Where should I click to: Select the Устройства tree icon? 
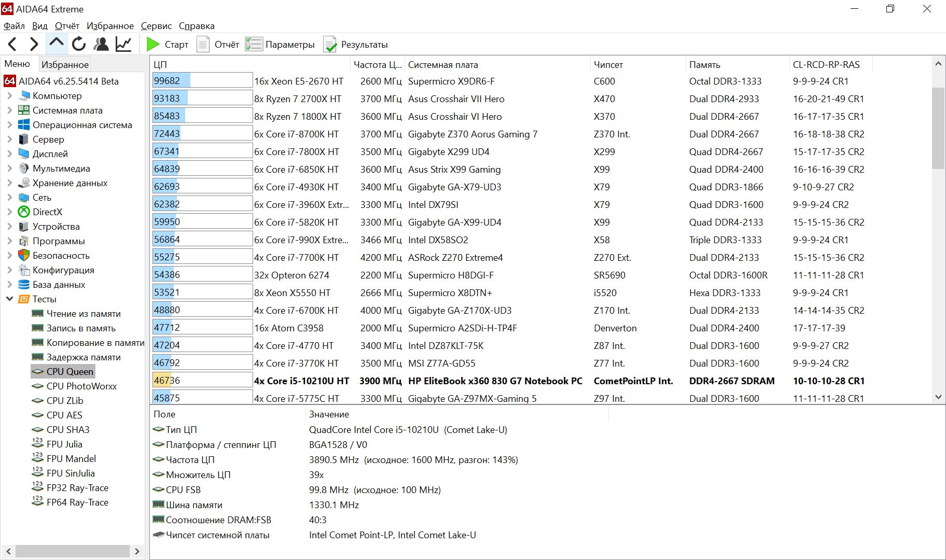pyautogui.click(x=24, y=227)
